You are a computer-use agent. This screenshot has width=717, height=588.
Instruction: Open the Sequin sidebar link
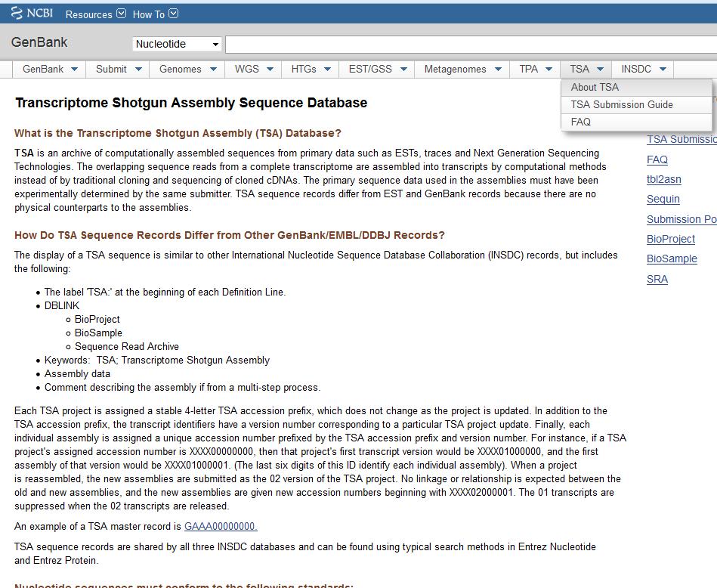pos(663,199)
